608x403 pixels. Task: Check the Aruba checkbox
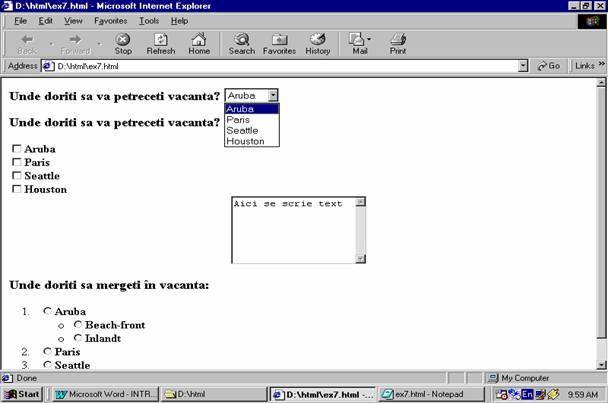tap(16, 149)
